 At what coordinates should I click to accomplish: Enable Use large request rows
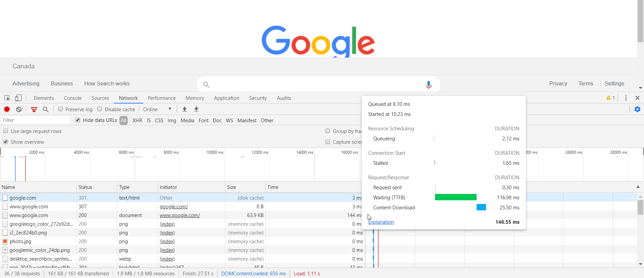click(x=6, y=131)
